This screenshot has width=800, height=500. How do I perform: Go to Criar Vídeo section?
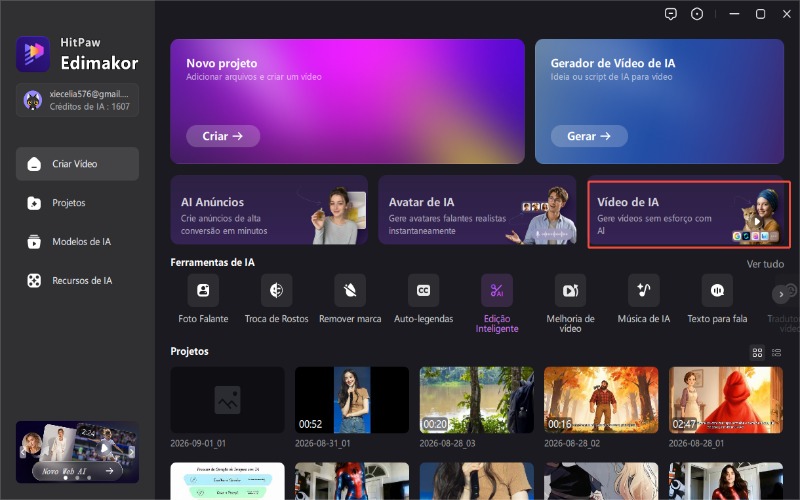pos(78,164)
